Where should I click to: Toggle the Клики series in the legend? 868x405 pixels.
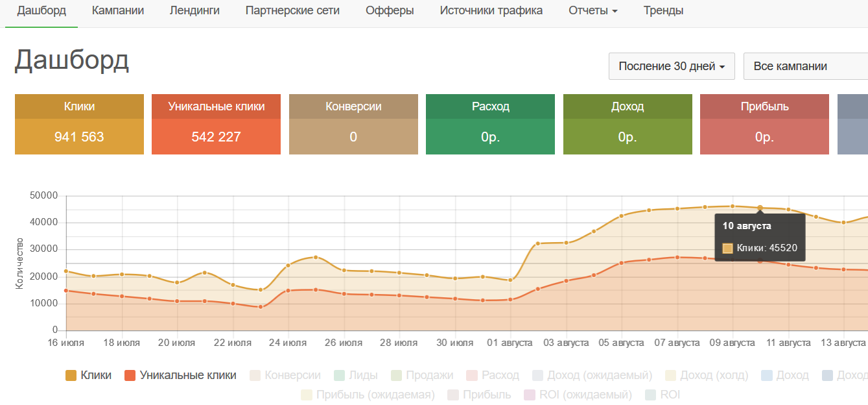(x=89, y=375)
